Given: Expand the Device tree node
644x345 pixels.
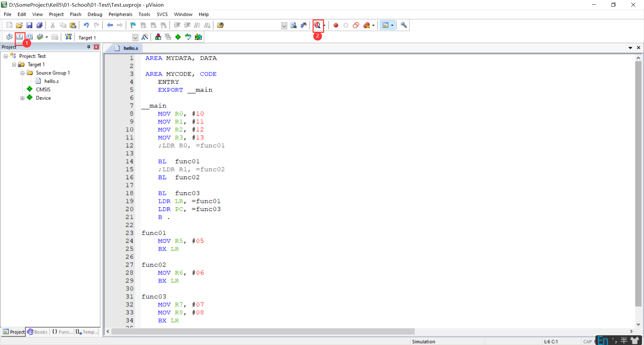Looking at the screenshot, I should (22, 98).
